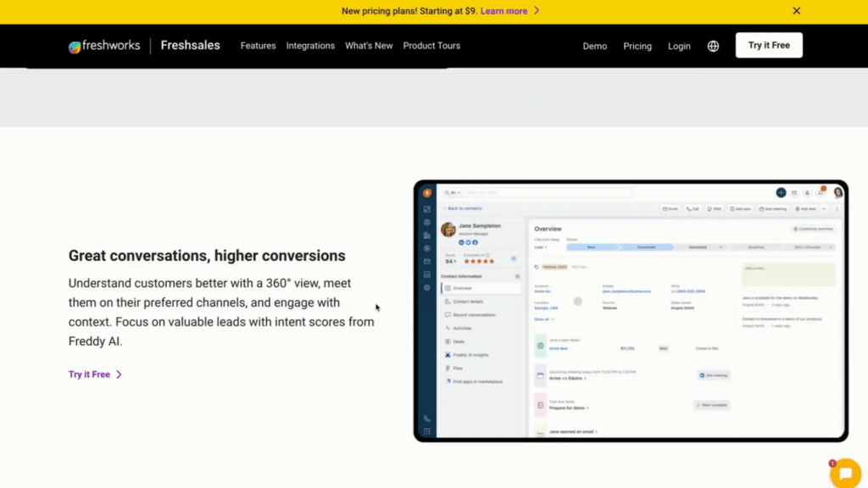The image size is (868, 488).
Task: Expand the All search filter dropdown in mockup
Action: [453, 192]
